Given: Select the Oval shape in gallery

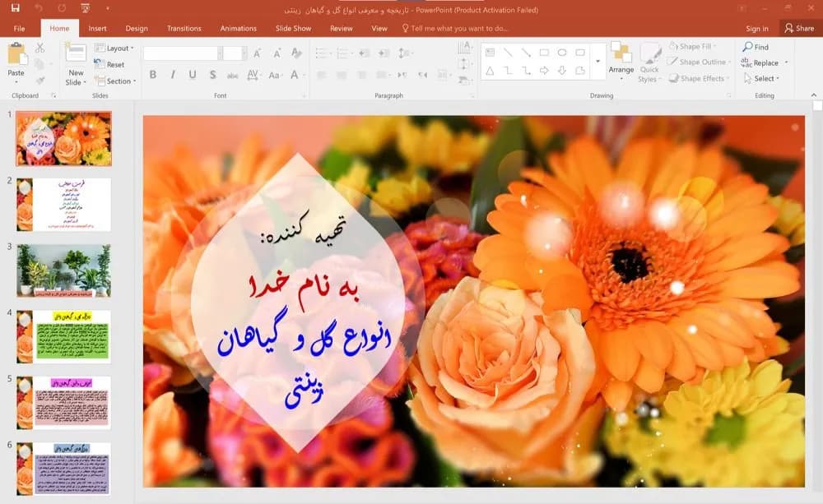Looking at the screenshot, I should (562, 53).
